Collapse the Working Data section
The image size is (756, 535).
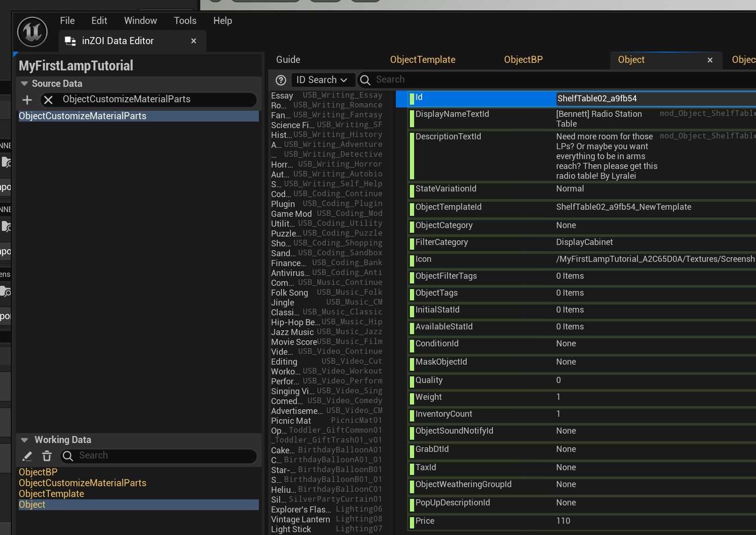(x=24, y=440)
